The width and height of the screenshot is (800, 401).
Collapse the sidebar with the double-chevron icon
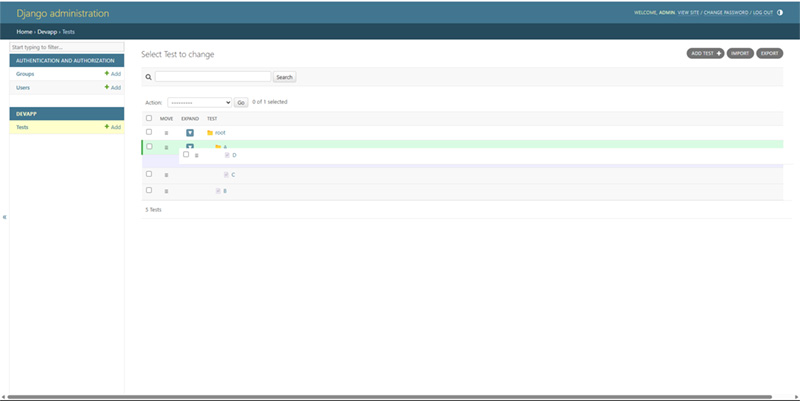[x=5, y=217]
